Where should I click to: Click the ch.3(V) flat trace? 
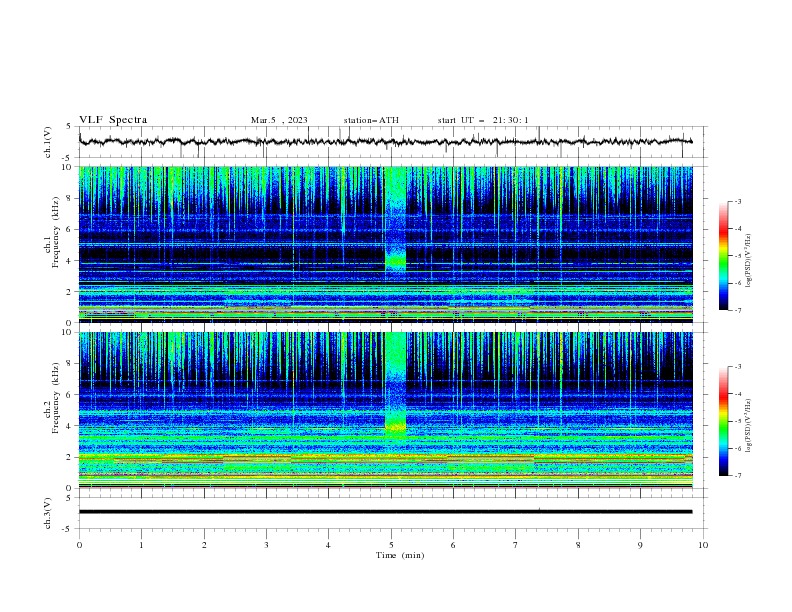[x=386, y=512]
